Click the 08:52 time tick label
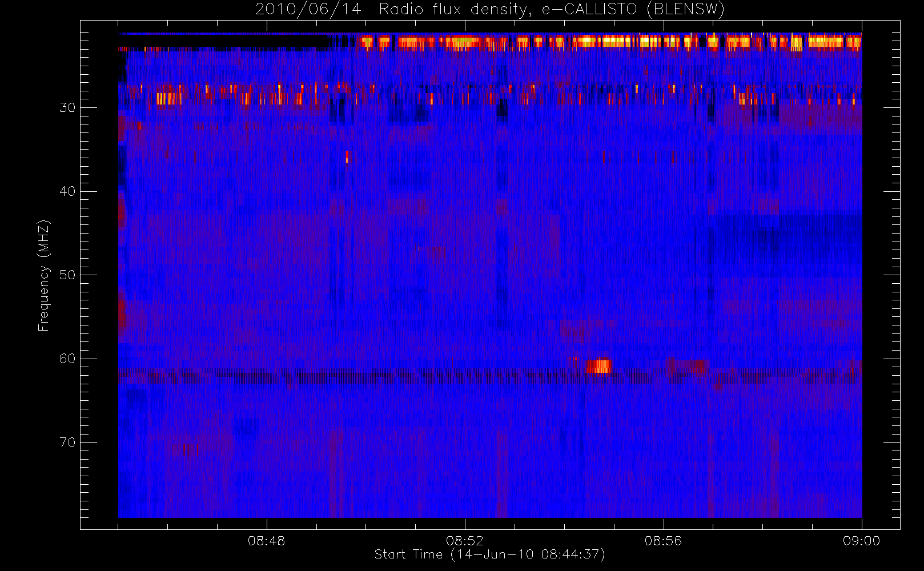The width and height of the screenshot is (924, 571). pos(465,541)
